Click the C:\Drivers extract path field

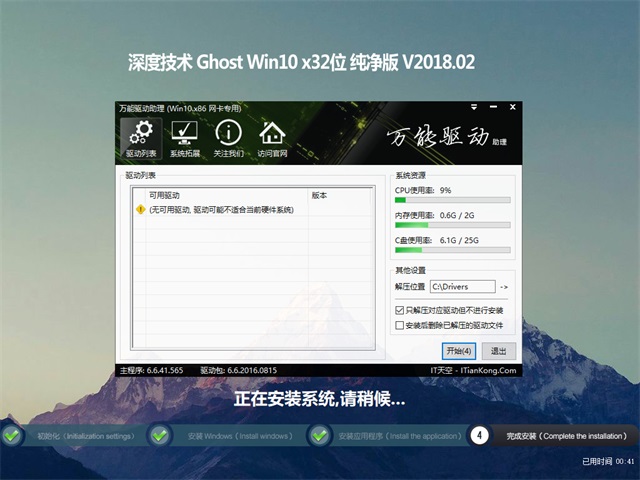(x=462, y=287)
